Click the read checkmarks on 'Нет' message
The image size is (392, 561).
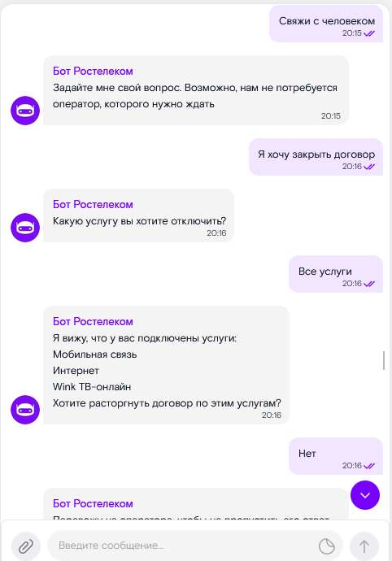click(369, 466)
